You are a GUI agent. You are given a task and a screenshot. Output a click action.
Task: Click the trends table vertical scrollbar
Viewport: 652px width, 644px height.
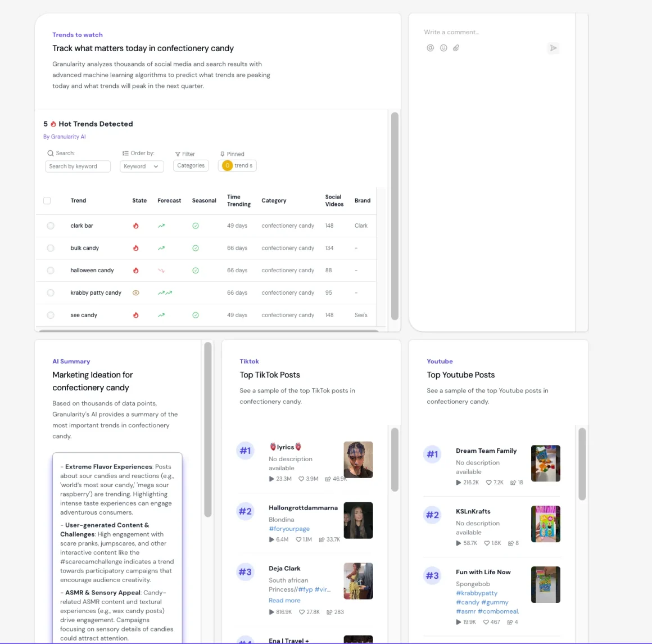click(395, 217)
